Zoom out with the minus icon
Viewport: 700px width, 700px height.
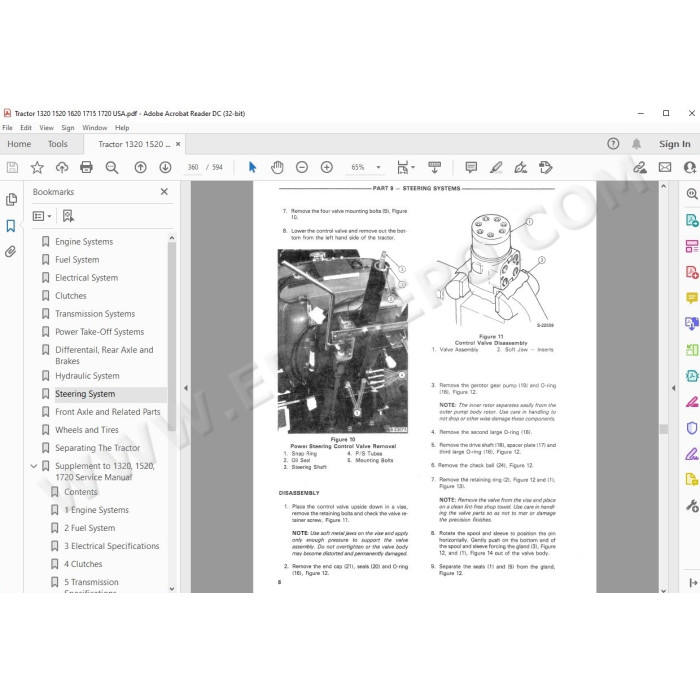(302, 167)
